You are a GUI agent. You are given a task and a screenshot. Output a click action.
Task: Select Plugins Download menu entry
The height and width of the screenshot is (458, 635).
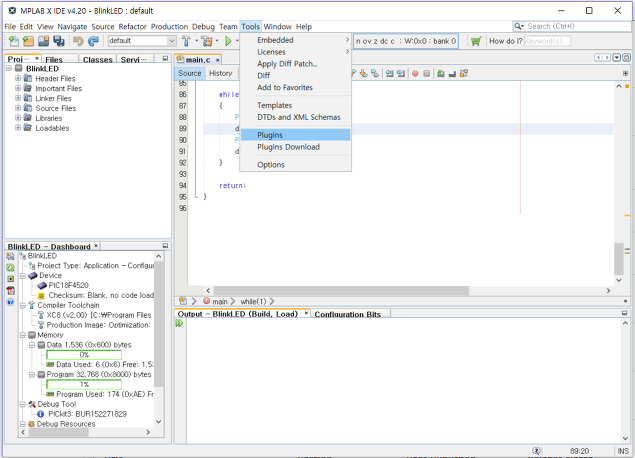295,147
